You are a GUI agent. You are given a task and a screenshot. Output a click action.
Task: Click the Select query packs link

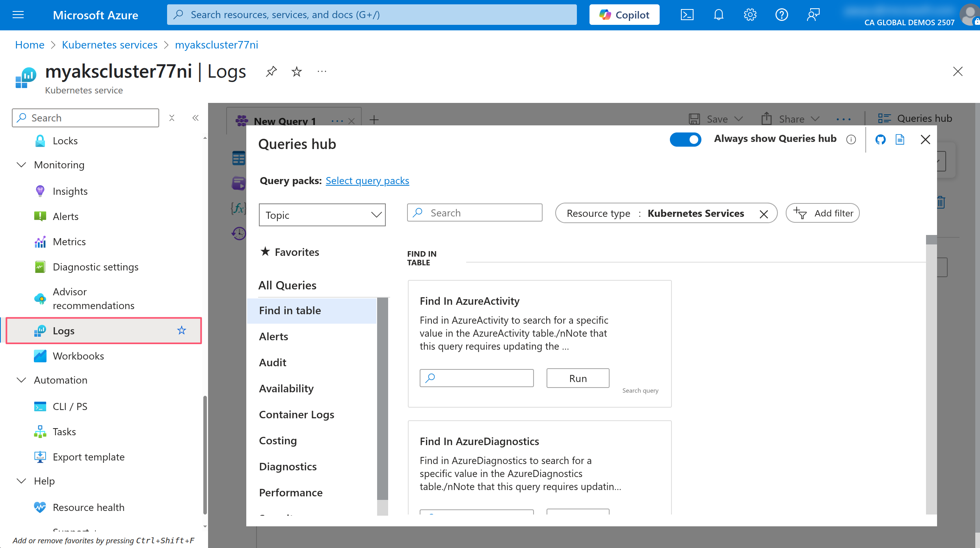pos(367,181)
